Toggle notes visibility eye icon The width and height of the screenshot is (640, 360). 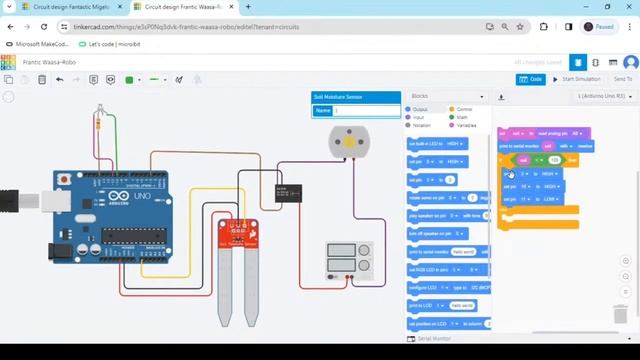tap(110, 80)
